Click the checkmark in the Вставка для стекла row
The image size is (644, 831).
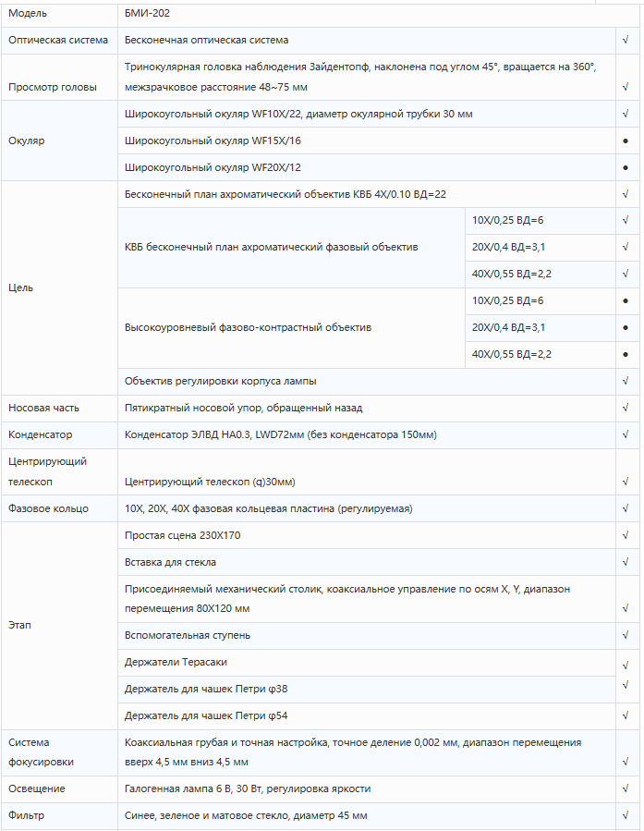[626, 562]
